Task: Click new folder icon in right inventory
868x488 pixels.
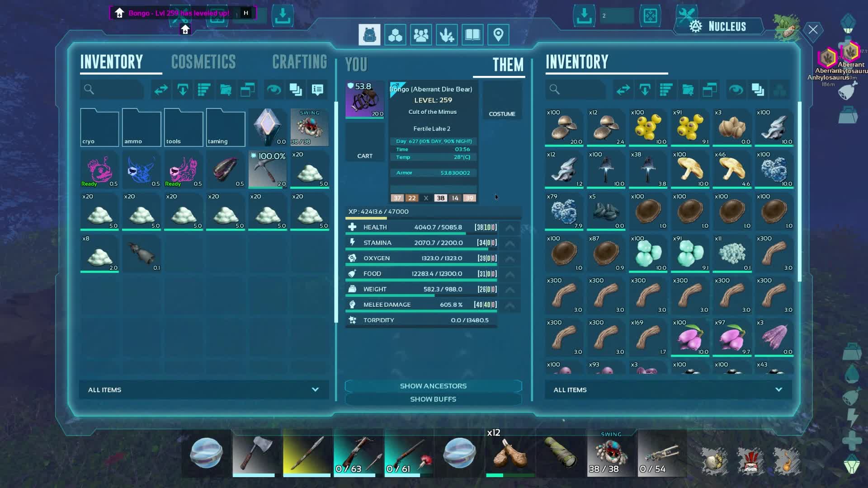Action: tap(688, 90)
